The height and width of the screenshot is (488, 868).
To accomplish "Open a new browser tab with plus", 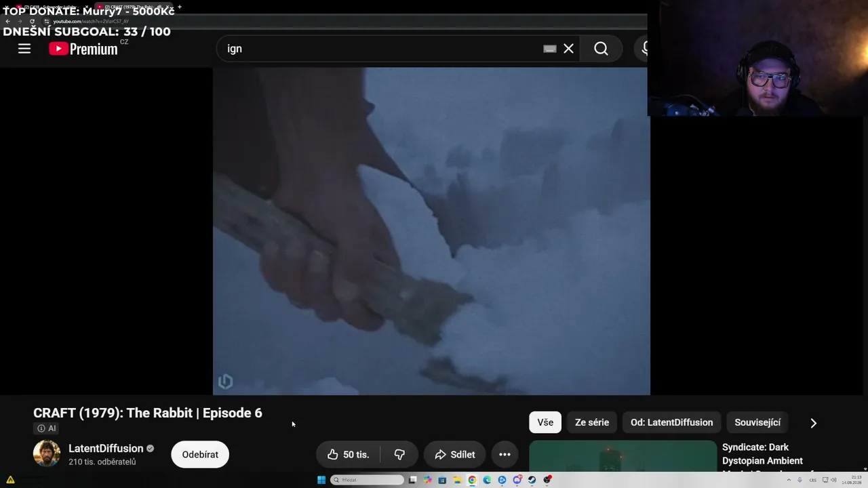I will coord(179,7).
